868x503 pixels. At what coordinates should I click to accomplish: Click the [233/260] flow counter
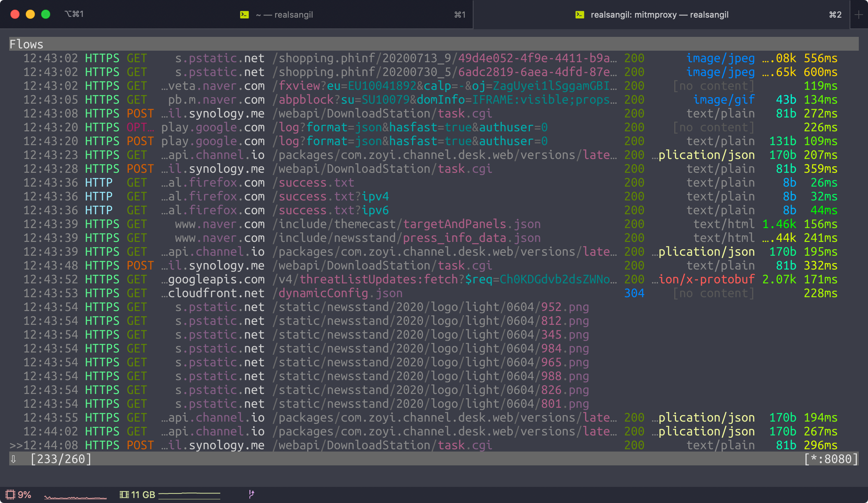61,459
